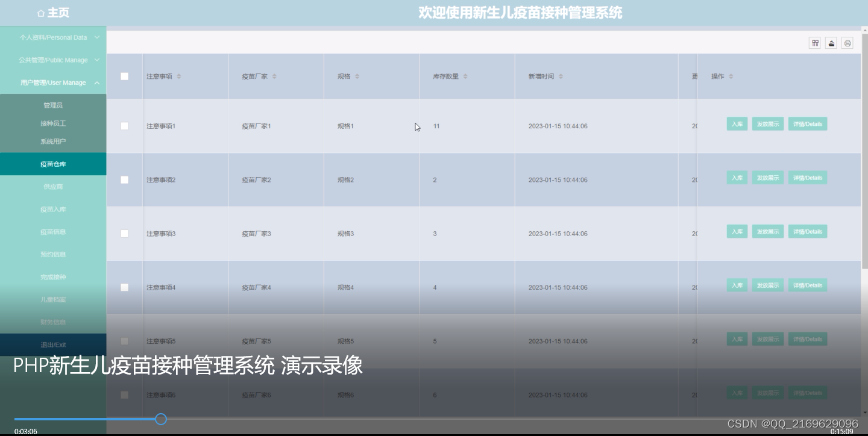The image size is (868, 436).
Task: Sort by 疫苗厂家 column arrows
Action: point(274,76)
